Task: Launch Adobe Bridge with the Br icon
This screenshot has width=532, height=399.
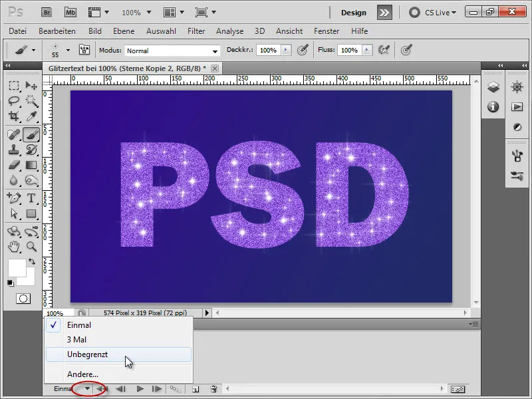Action: pyautogui.click(x=47, y=13)
